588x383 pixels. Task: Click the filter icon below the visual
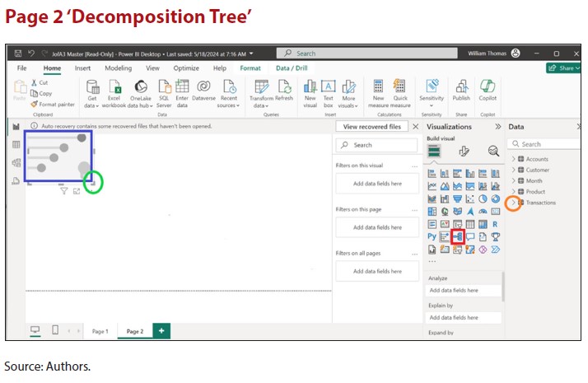tap(63, 191)
